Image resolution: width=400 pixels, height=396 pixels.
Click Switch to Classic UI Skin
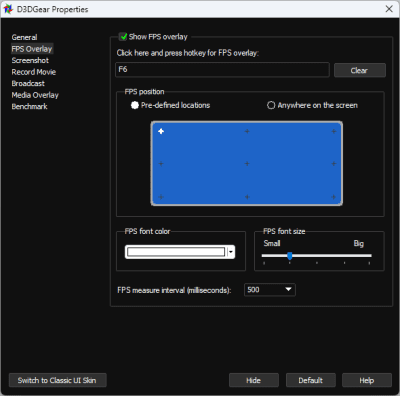pos(58,380)
